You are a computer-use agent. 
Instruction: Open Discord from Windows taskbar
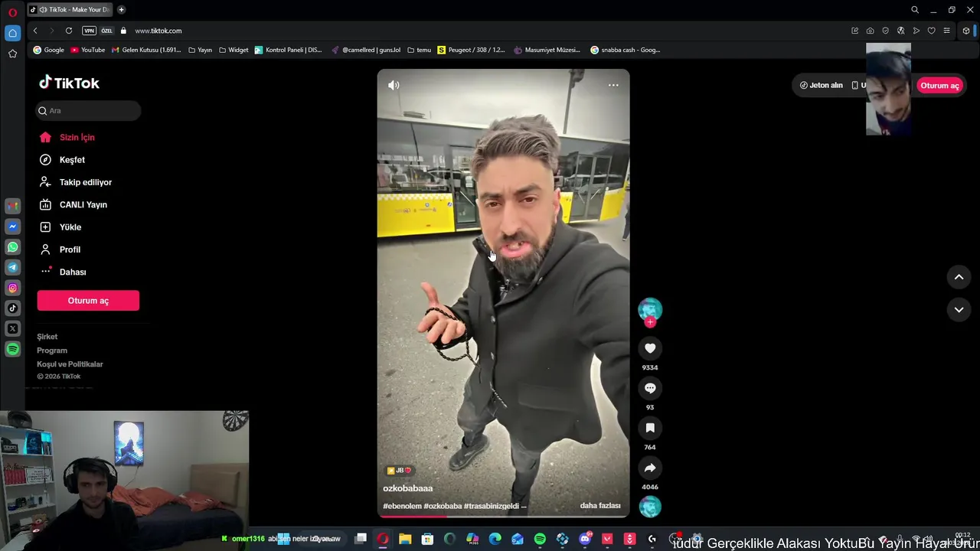[585, 539]
